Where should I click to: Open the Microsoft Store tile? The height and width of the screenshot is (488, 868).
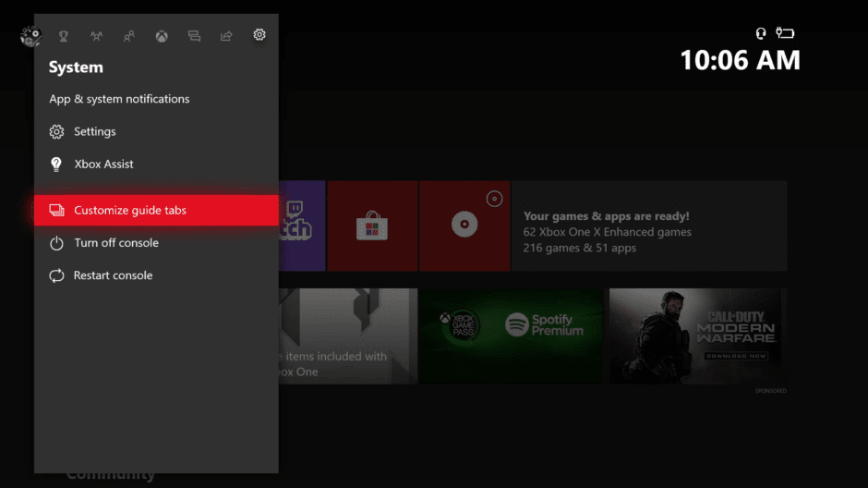click(x=372, y=226)
